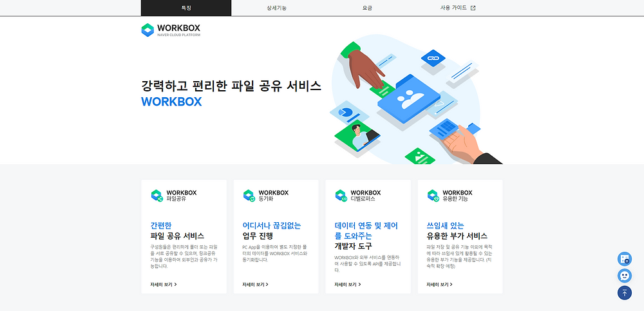Click the heading 데이터 연동 및 제어를 도와주는 개발자 도구
Viewport: 644px width, 311px height.
(366, 236)
